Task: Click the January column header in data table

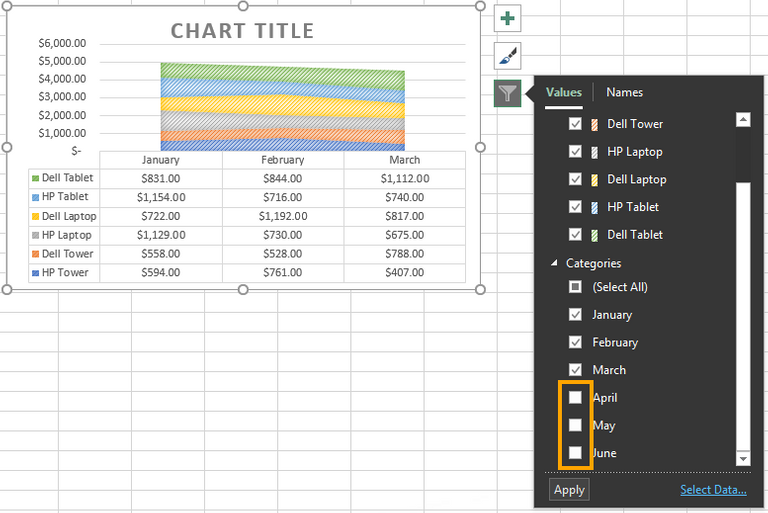Action: [x=161, y=160]
